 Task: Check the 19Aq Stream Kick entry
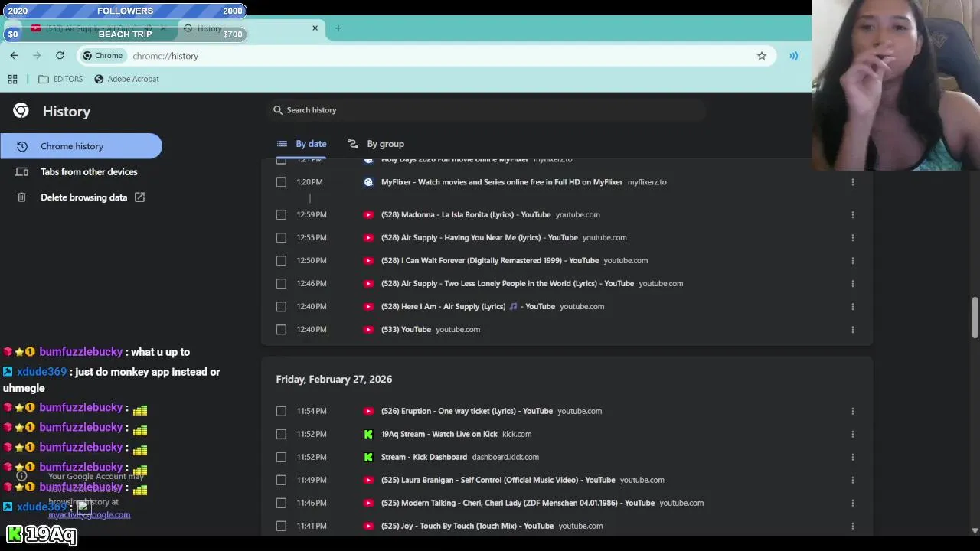(281, 435)
